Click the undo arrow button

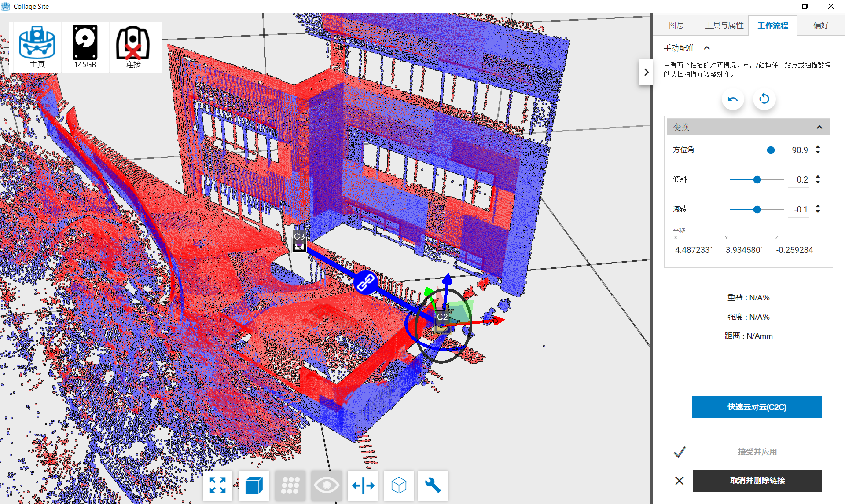coord(733,99)
